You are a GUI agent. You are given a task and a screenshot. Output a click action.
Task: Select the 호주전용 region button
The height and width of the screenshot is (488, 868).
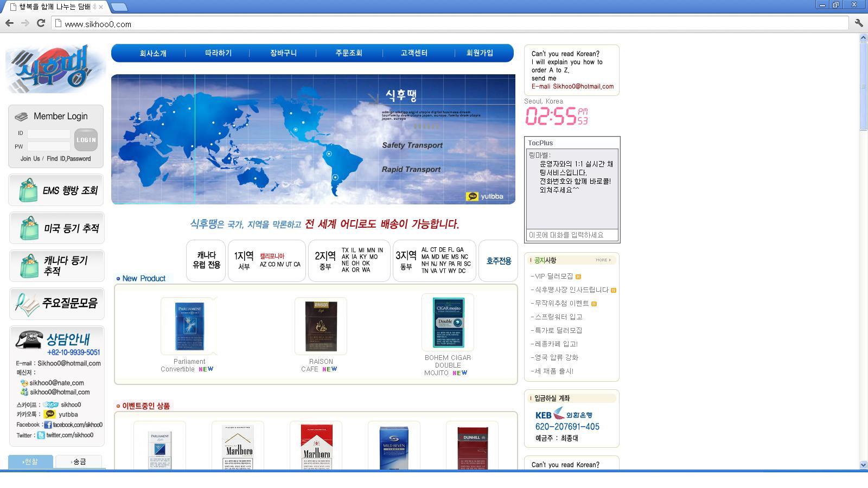tap(498, 260)
